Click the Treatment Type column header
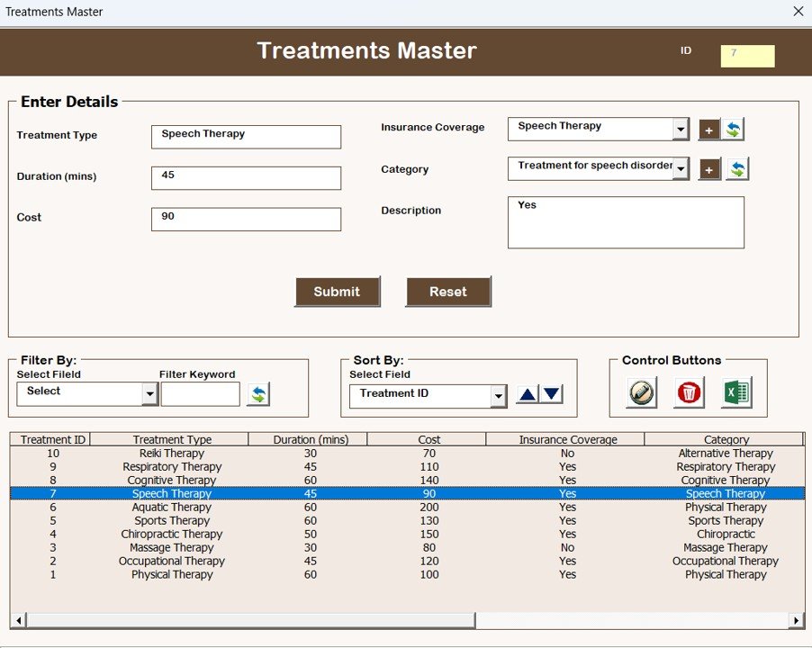This screenshot has width=812, height=648. (x=170, y=439)
